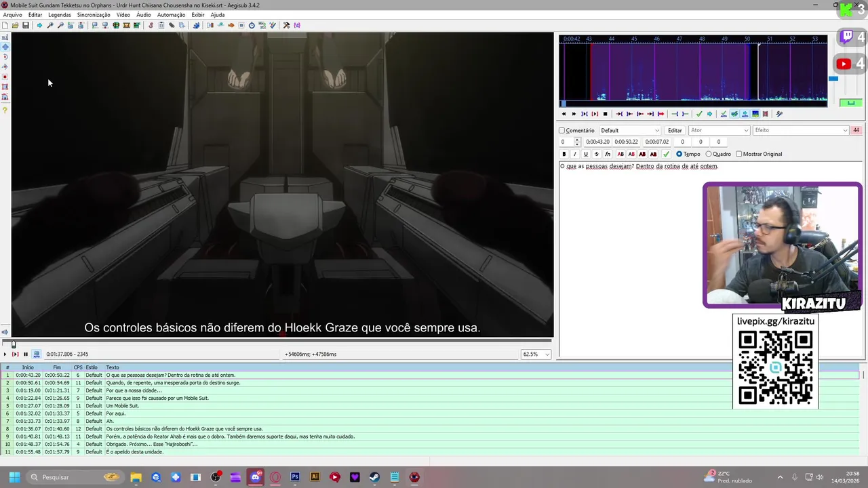Open the 62.5% video zoom dropdown
868x488 pixels.
pyautogui.click(x=536, y=354)
